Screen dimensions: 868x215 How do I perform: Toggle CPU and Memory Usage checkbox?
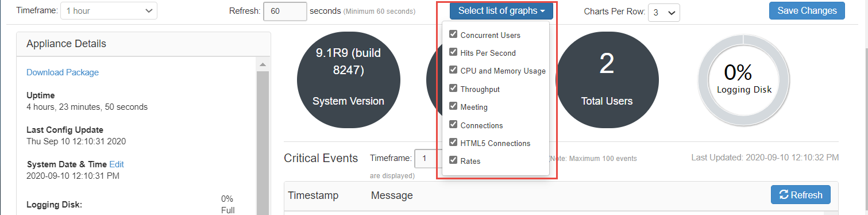click(453, 70)
